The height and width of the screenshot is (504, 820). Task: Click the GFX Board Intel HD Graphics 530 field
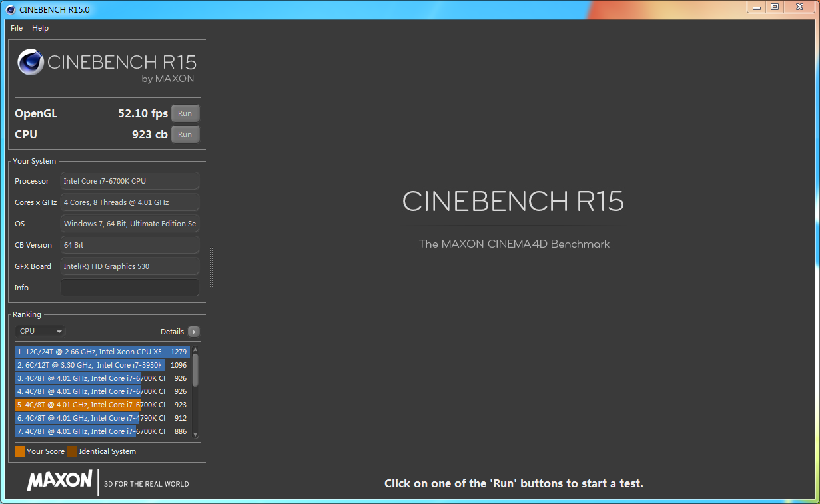point(130,266)
